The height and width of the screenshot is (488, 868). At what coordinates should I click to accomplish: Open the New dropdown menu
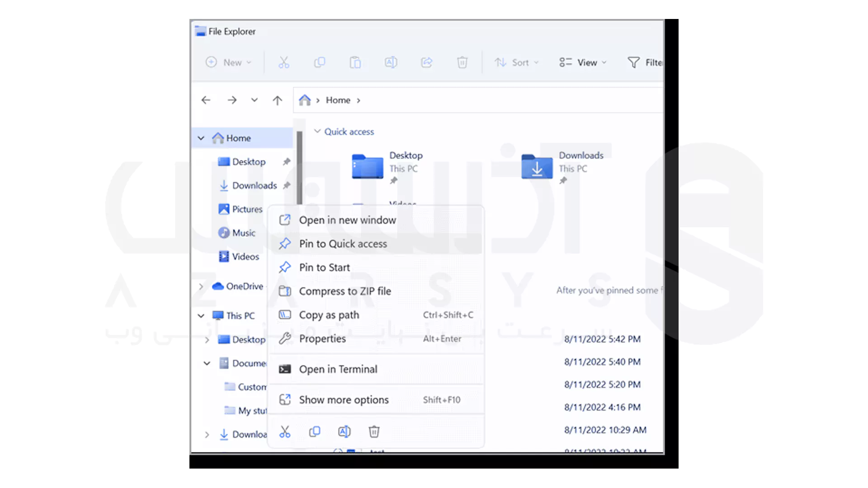pos(229,62)
